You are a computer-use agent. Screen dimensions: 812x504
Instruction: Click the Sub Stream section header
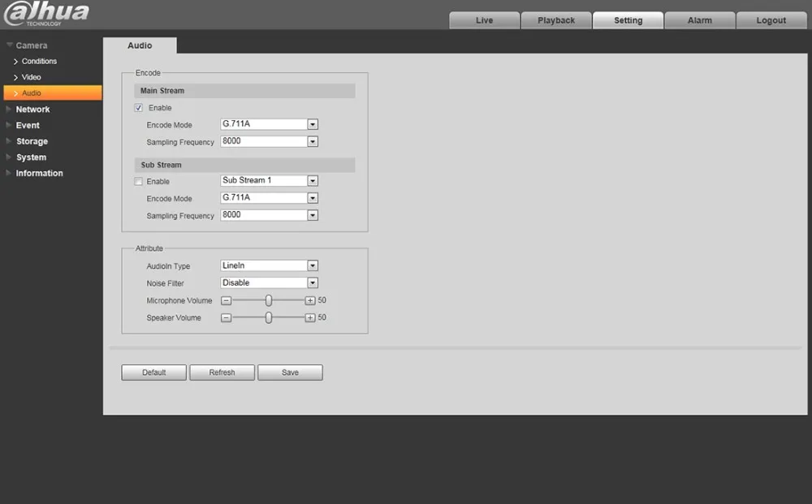pos(244,165)
